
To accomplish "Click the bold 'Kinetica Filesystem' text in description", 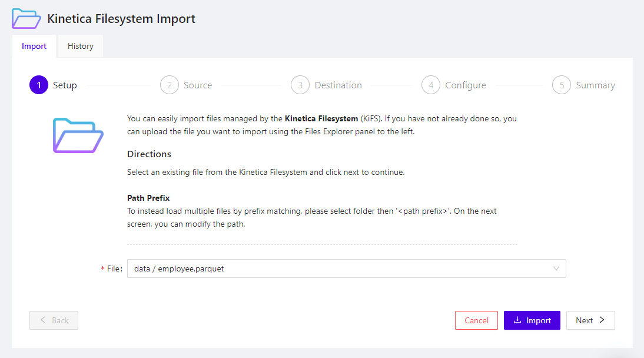I will (x=321, y=119).
